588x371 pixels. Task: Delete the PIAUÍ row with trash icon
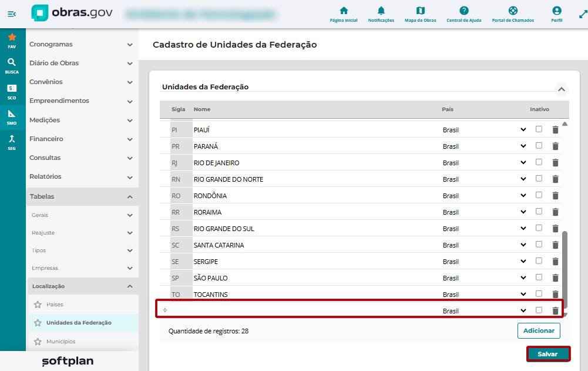click(555, 130)
